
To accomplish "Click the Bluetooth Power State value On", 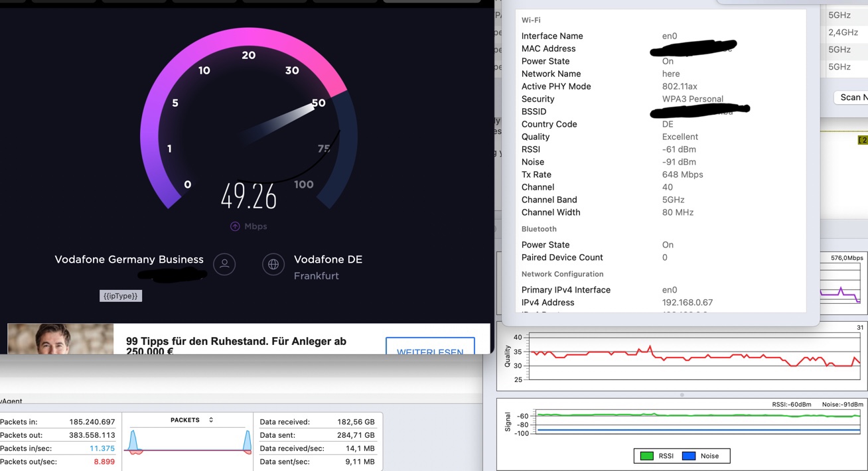I will [x=668, y=245].
